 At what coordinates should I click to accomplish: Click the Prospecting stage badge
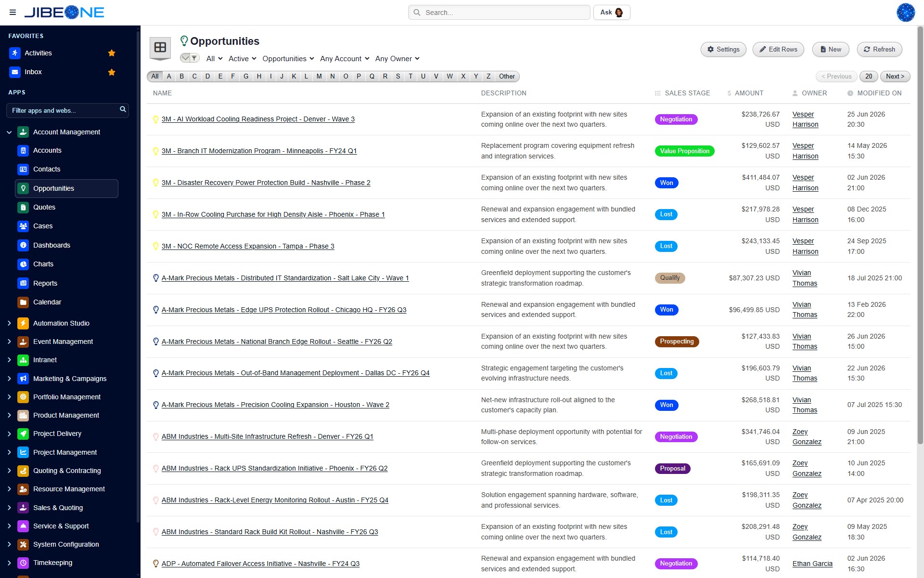point(677,342)
